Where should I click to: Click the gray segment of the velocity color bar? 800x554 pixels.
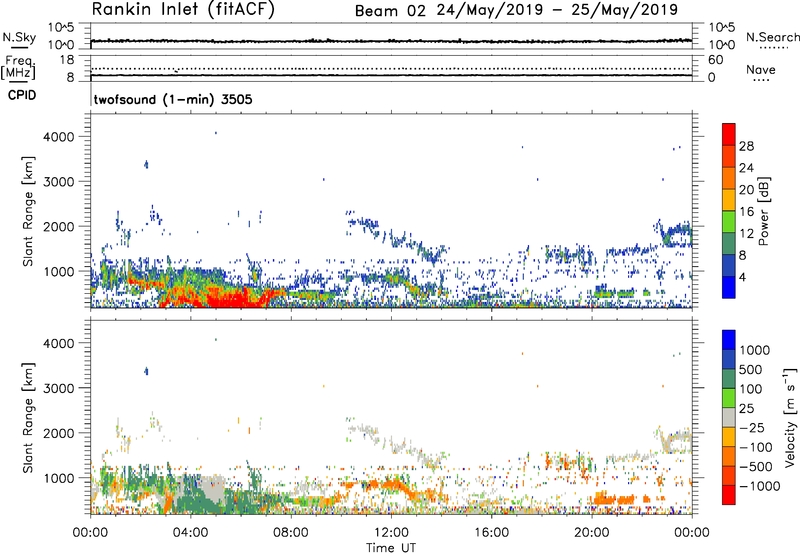729,417
